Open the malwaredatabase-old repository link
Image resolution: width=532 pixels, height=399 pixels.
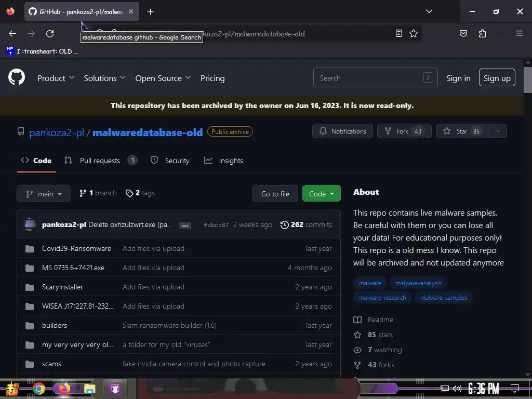(148, 132)
